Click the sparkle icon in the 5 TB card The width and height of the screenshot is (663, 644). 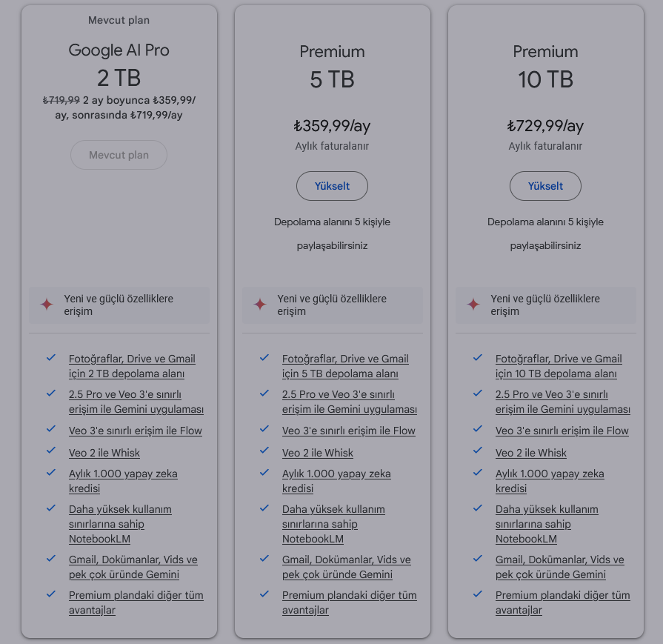coord(260,305)
